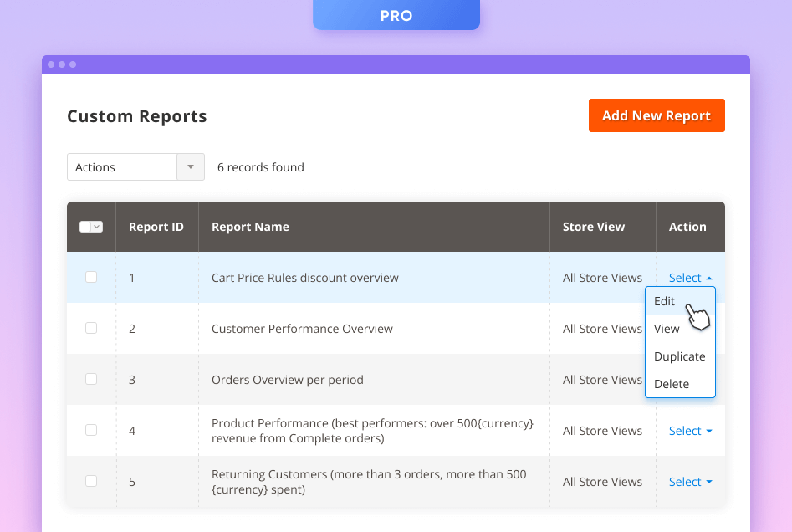
Task: Click the Actions dropdown arrow
Action: [191, 167]
